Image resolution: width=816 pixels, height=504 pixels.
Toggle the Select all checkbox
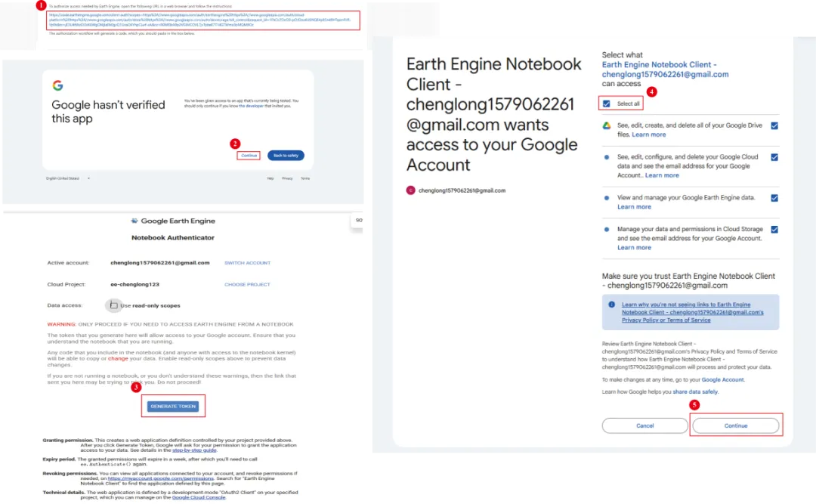click(x=606, y=104)
